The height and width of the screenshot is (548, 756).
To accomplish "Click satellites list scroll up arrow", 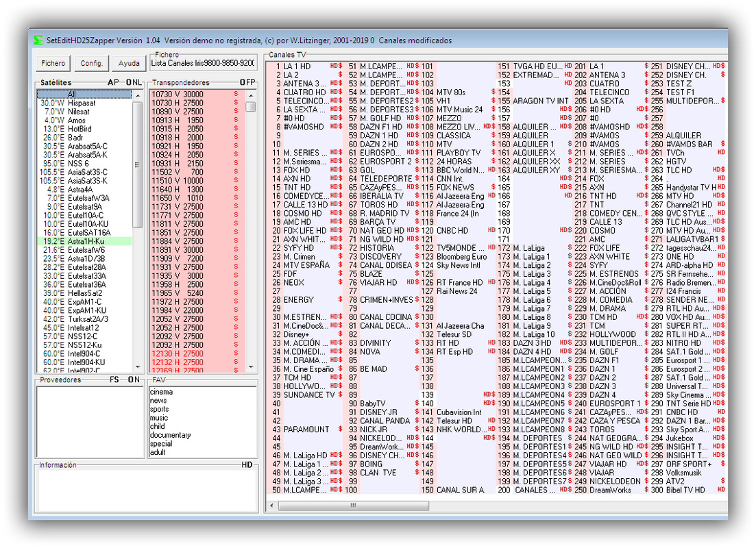I will point(138,95).
